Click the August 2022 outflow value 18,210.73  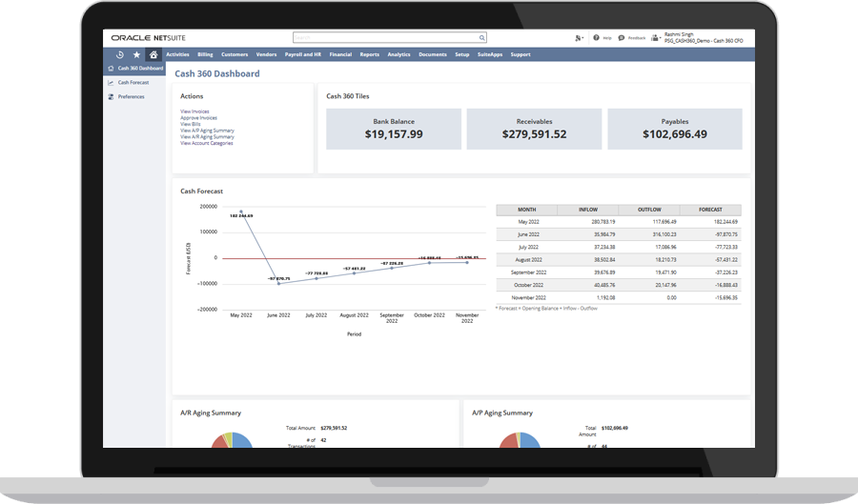[665, 260]
